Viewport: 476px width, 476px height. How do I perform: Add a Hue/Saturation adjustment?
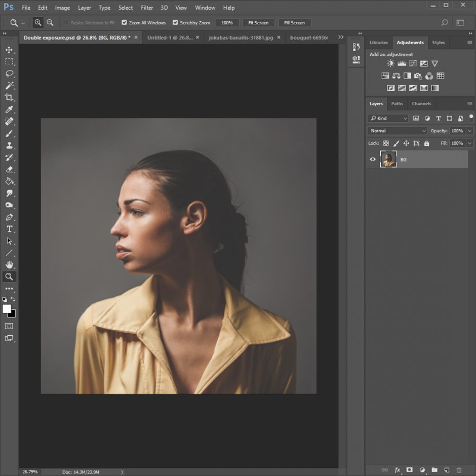point(385,75)
